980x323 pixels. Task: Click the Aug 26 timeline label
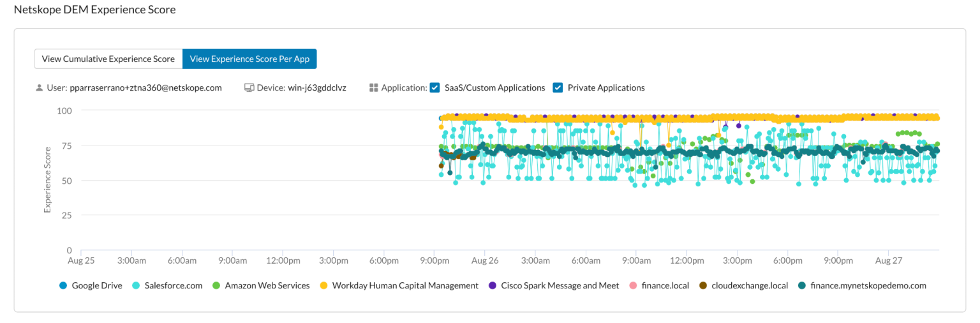click(x=485, y=261)
